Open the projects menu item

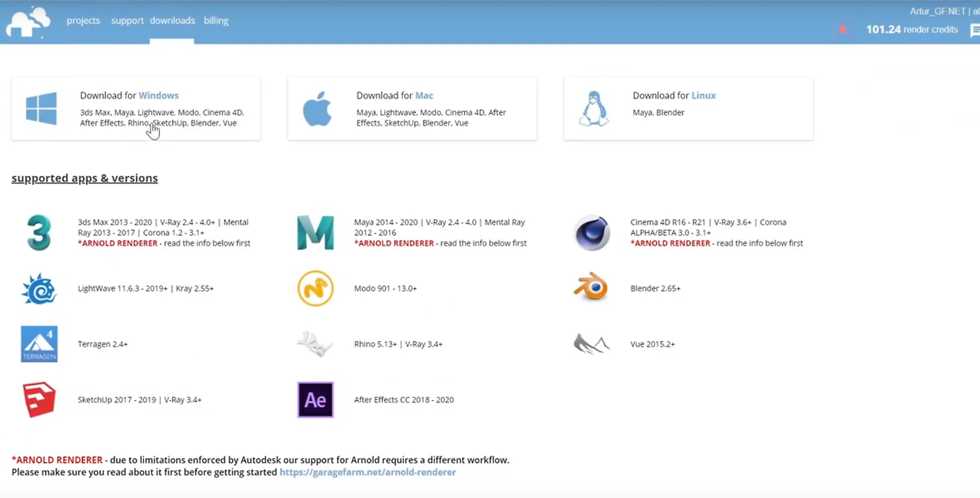83,21
